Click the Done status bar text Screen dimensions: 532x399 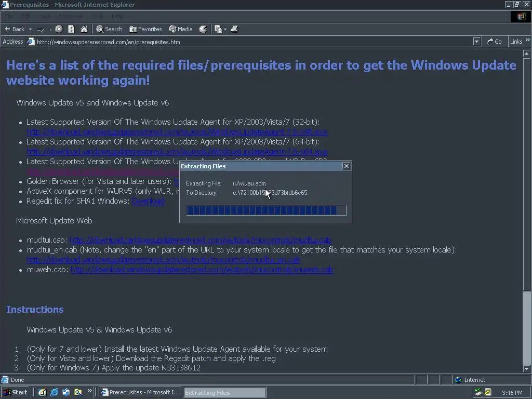17,380
